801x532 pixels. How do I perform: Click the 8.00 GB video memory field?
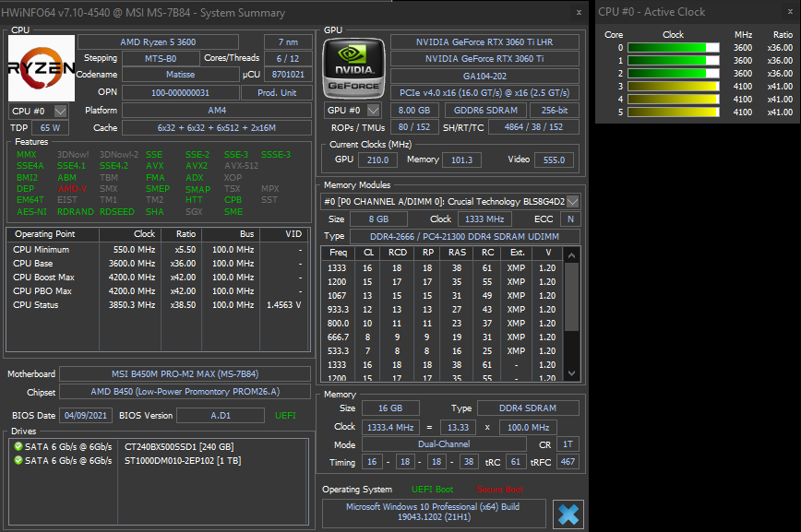[x=414, y=111]
